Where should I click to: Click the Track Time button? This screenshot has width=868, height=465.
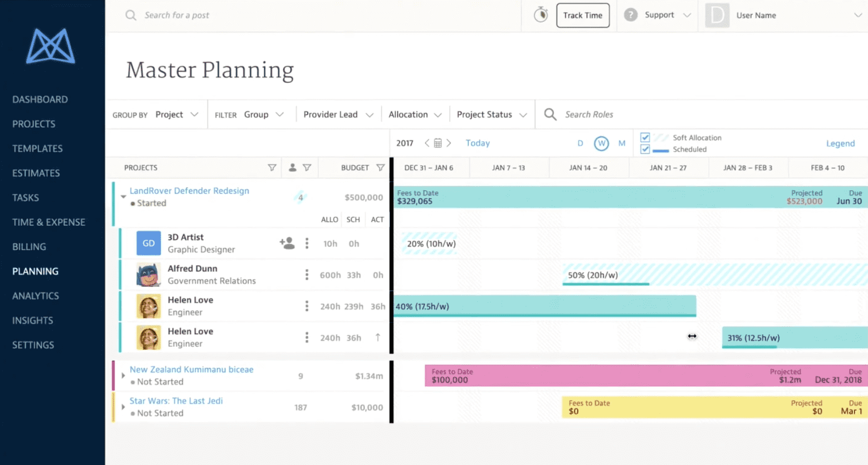click(582, 15)
